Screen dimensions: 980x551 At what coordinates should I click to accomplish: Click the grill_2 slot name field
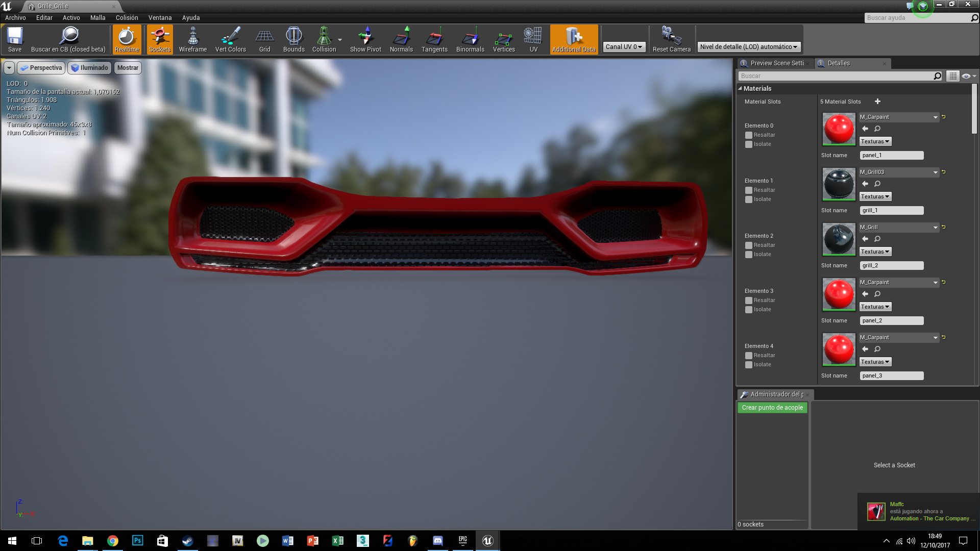pyautogui.click(x=891, y=266)
